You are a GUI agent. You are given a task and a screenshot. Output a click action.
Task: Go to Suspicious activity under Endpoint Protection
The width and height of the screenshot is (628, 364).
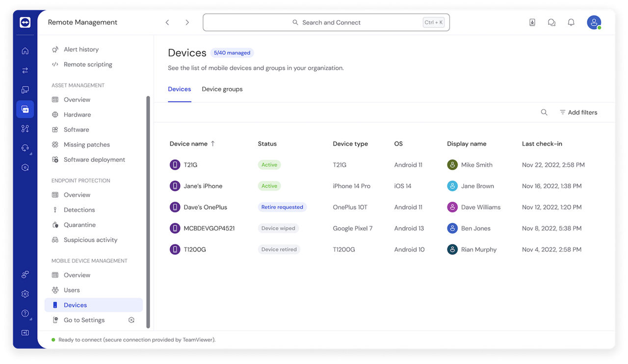click(90, 239)
